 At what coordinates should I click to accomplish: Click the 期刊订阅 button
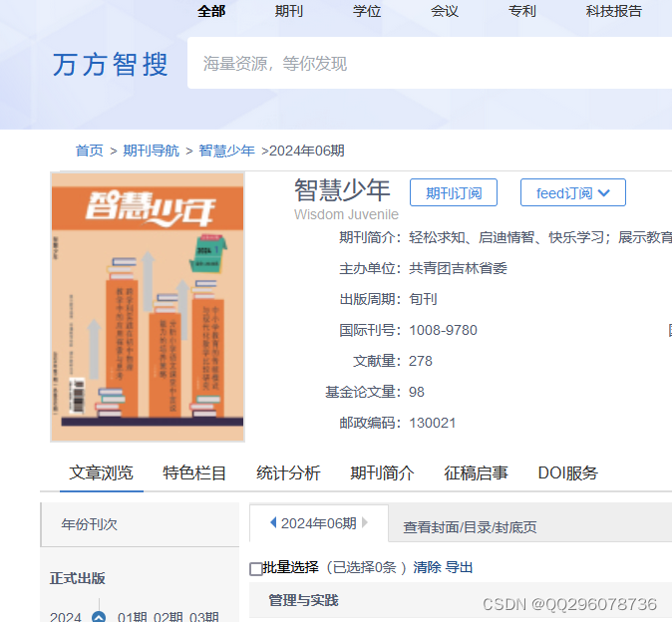(454, 192)
